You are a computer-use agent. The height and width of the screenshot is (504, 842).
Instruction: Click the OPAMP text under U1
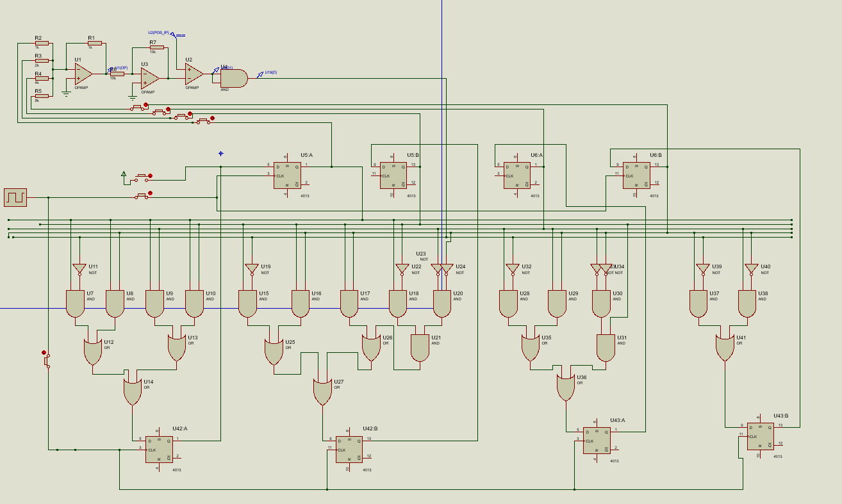[x=81, y=88]
